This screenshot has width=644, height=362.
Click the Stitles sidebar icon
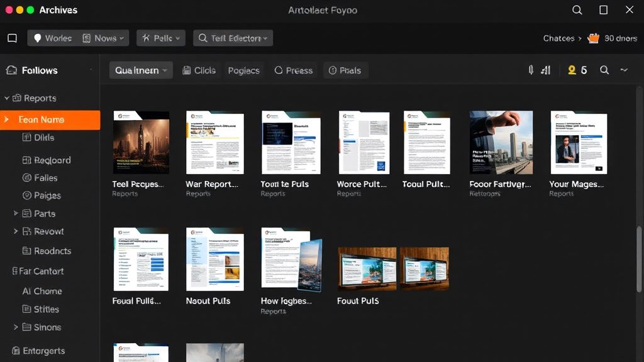pyautogui.click(x=26, y=309)
